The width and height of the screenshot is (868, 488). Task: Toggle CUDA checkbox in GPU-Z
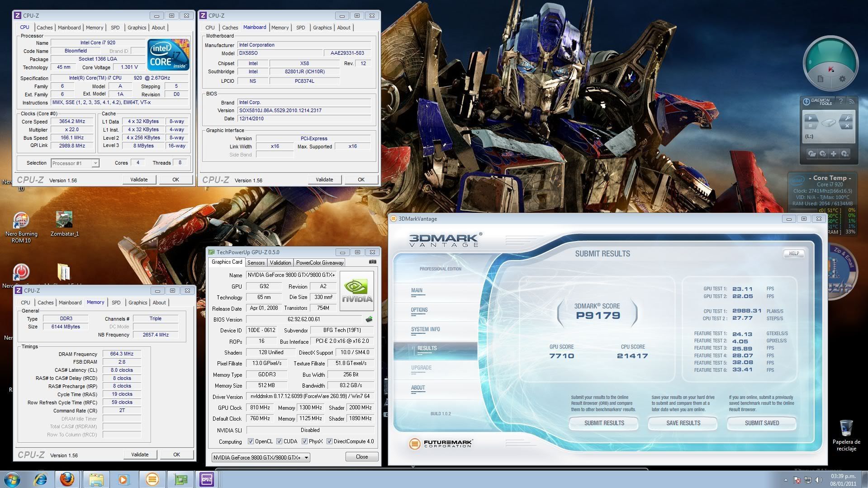[x=279, y=441]
